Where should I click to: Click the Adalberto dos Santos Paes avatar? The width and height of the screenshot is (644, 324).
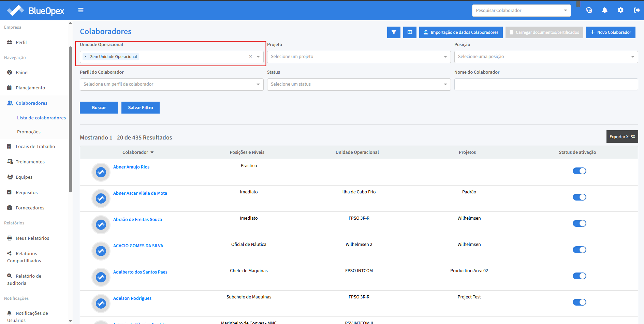pyautogui.click(x=101, y=277)
